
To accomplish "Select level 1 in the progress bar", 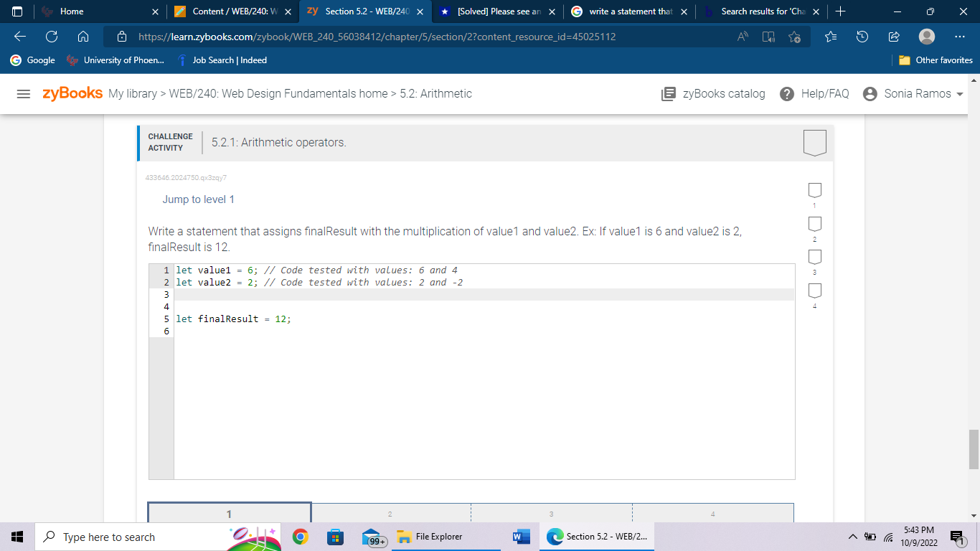I will pyautogui.click(x=228, y=514).
